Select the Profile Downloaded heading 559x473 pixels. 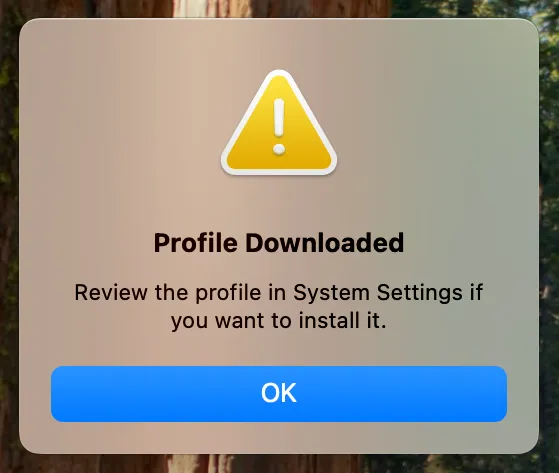279,243
